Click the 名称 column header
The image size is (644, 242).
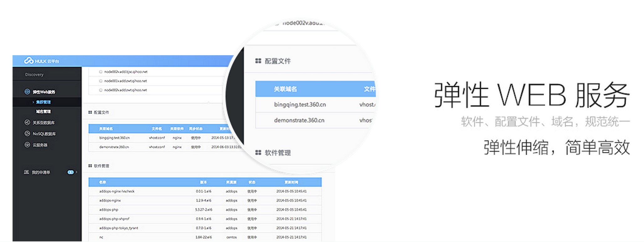pyautogui.click(x=102, y=182)
